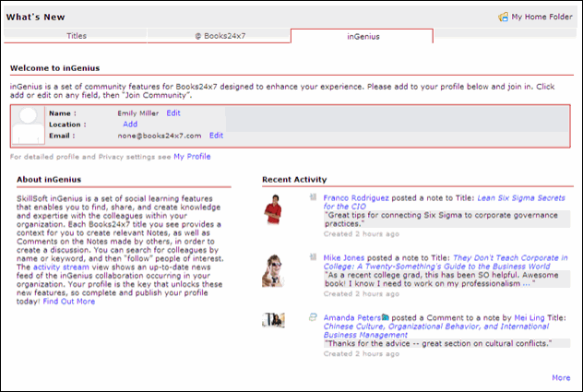Click the email value none@books24x7.com
The width and height of the screenshot is (583, 392).
click(x=160, y=136)
